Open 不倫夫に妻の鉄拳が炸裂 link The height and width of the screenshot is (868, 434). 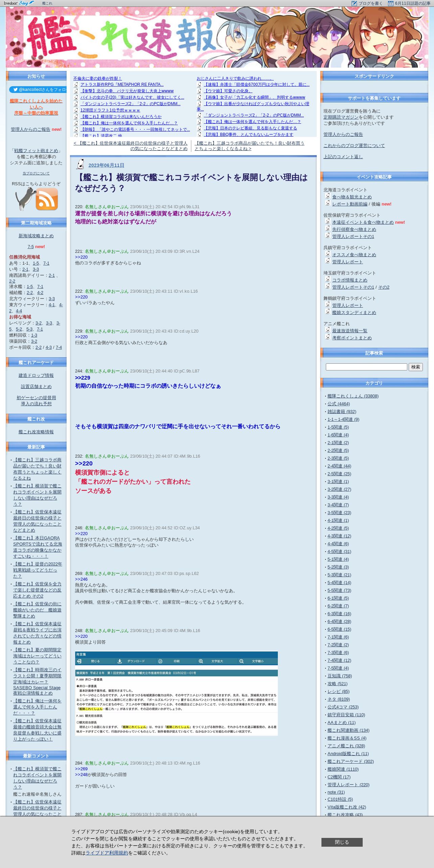tap(97, 78)
